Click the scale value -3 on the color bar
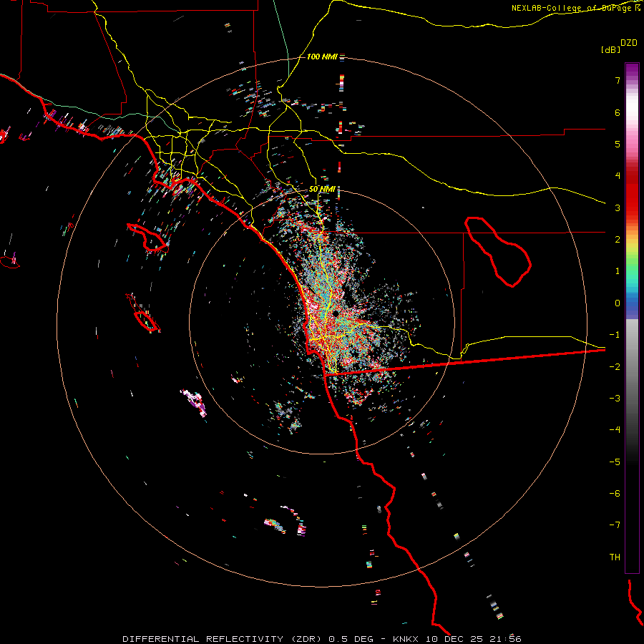 coord(615,398)
